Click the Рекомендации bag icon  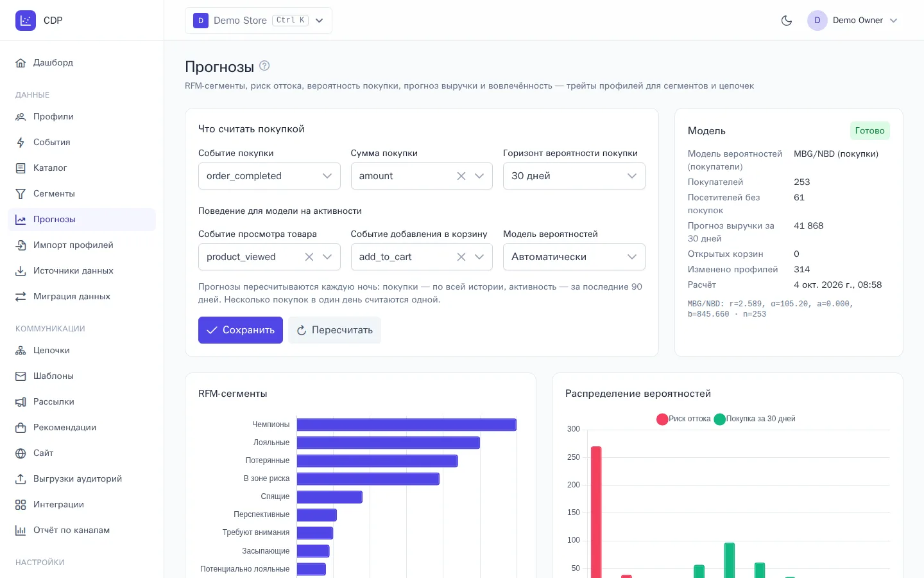coord(21,428)
